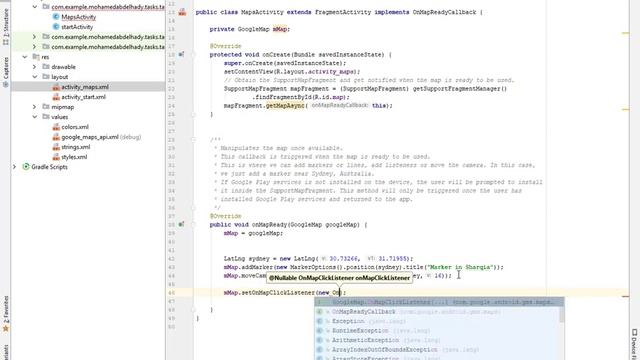Click the Gradle Scripts icon
640x360 pixels.
26,167
